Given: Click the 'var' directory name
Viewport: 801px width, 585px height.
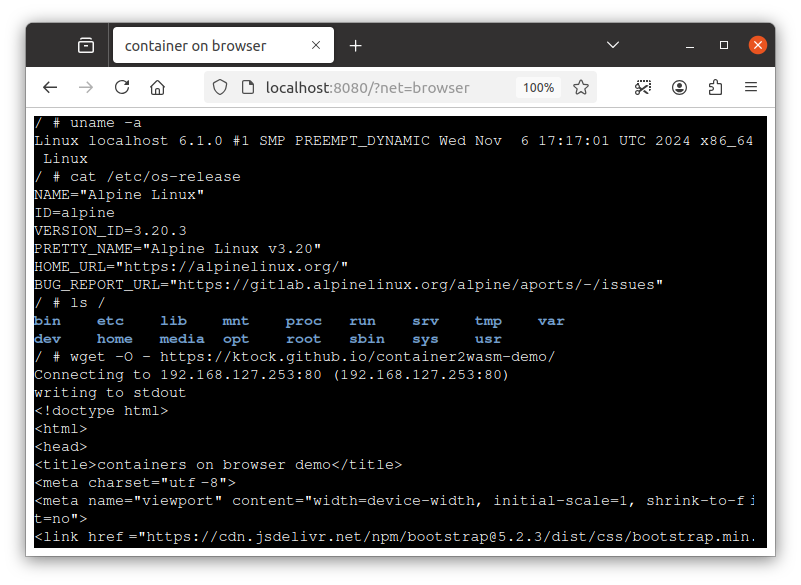Looking at the screenshot, I should (551, 321).
